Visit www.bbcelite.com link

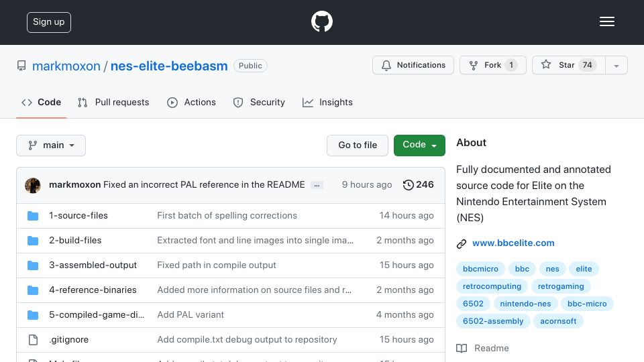513,243
